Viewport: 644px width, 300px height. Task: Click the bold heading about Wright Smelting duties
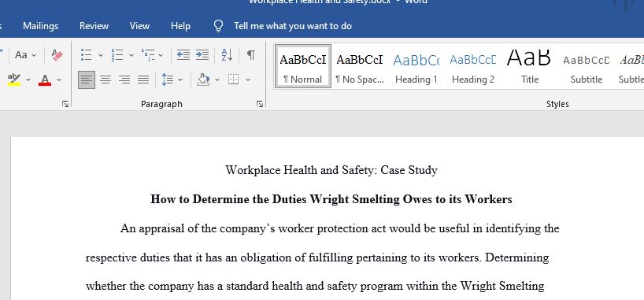pos(331,199)
